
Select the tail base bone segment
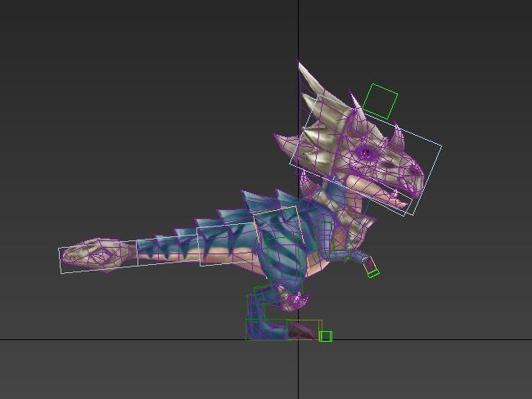pos(228,244)
